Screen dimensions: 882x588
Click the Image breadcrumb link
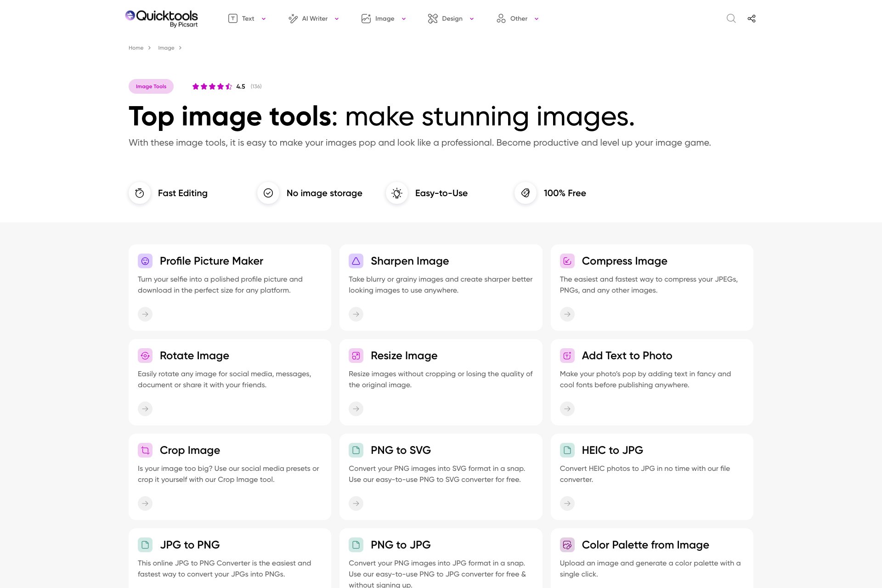coord(166,48)
